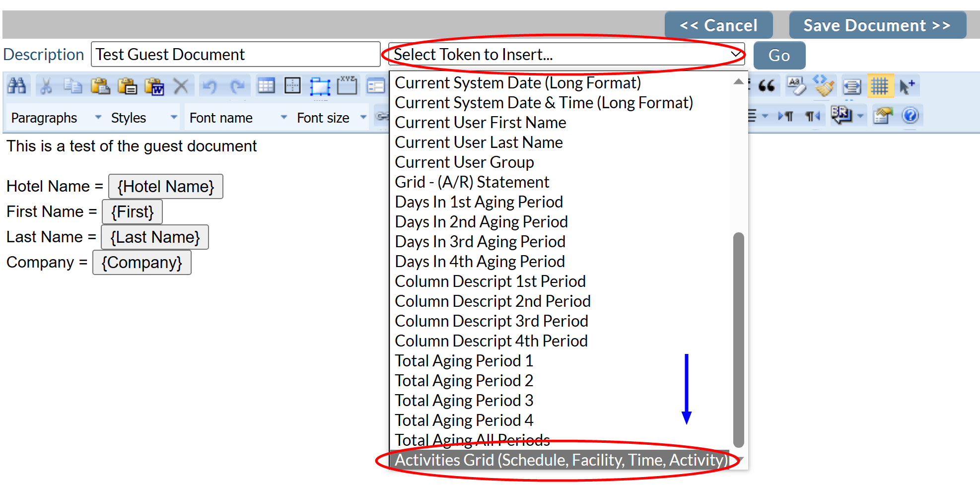Click the form panel icon by dropdown

point(376,86)
